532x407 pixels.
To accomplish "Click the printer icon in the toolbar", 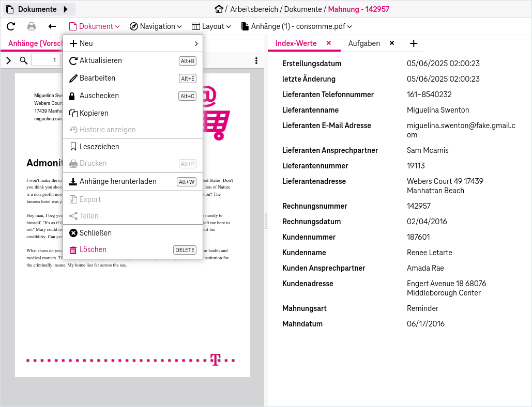I will pyautogui.click(x=32, y=26).
